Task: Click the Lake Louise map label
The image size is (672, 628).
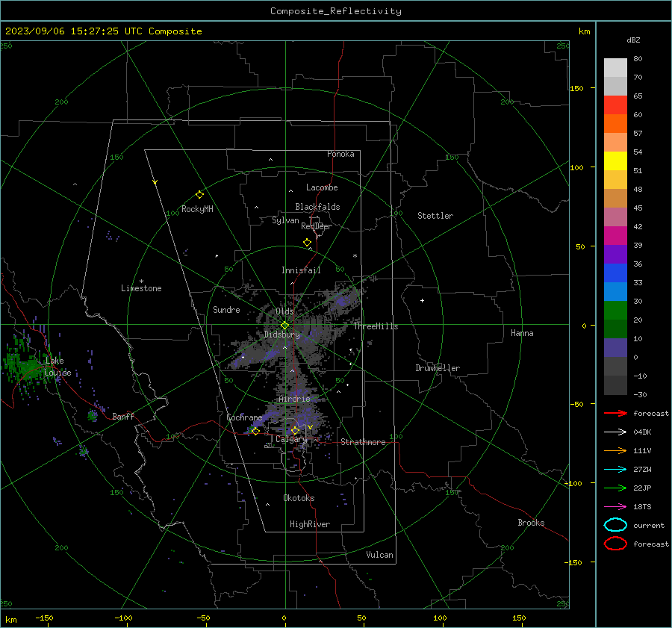Action: tap(57, 367)
